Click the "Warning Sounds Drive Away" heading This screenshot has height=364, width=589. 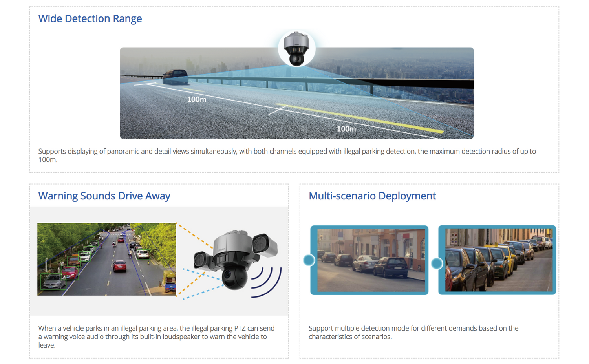(x=104, y=196)
